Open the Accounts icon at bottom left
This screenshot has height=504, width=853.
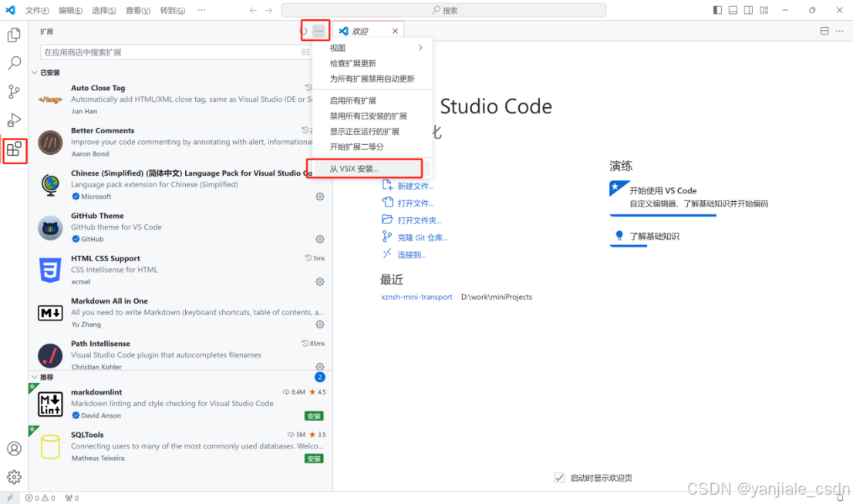pos(12,449)
